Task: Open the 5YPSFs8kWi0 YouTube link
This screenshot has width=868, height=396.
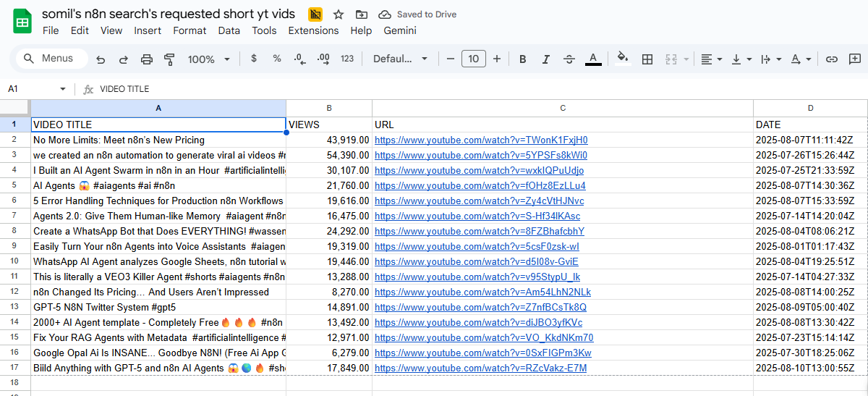Action: (481, 156)
